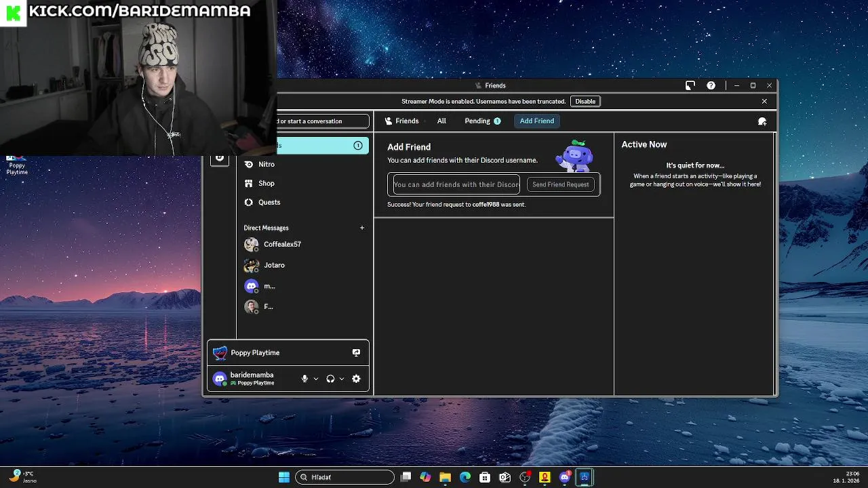
Task: Click Send Friend Request button
Action: [x=561, y=184]
